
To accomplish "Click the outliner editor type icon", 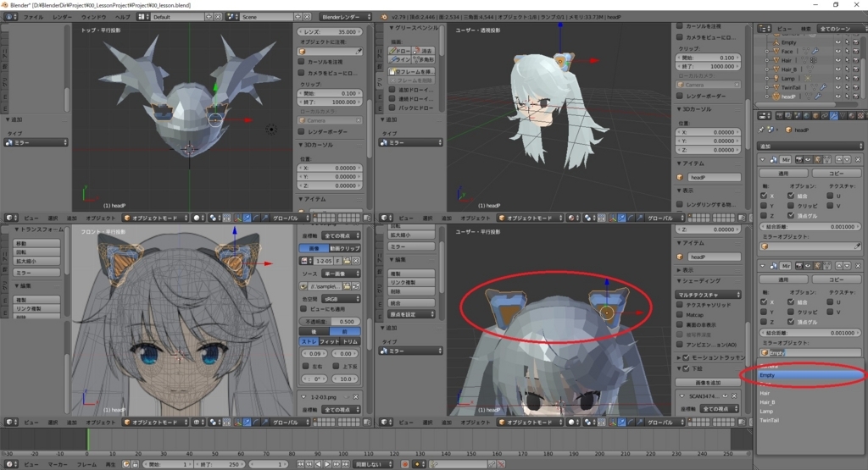I will point(765,28).
